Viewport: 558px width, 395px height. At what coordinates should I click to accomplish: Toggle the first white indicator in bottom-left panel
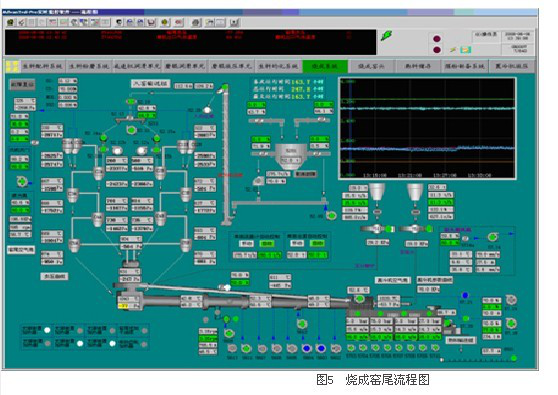(47, 330)
